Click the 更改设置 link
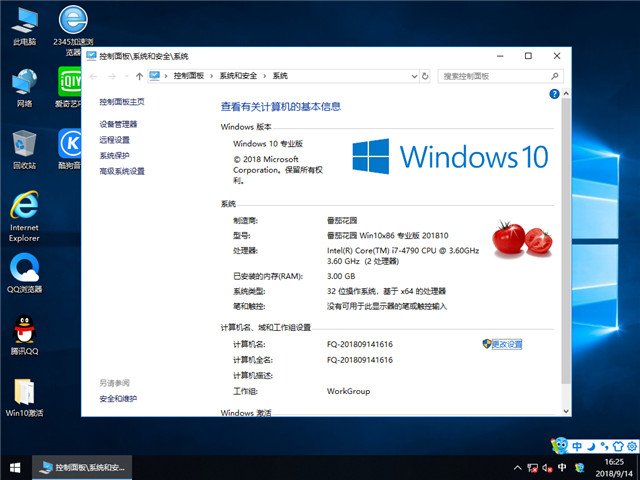This screenshot has width=640, height=480. coord(507,344)
